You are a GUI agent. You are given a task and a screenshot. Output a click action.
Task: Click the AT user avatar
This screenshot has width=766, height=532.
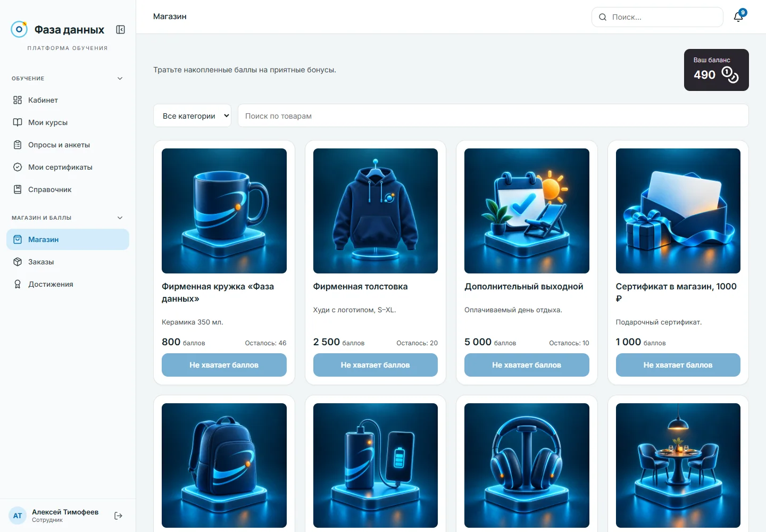[18, 516]
